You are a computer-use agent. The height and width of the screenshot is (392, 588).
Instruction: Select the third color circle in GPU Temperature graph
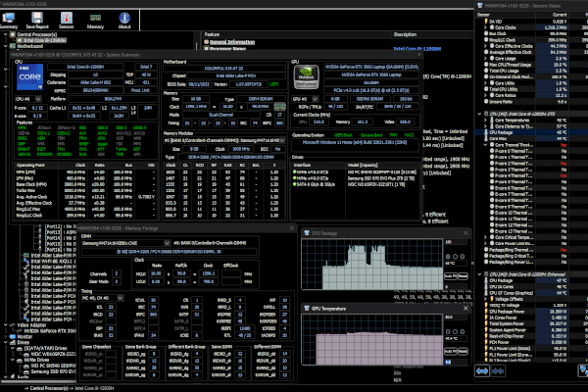point(462,331)
